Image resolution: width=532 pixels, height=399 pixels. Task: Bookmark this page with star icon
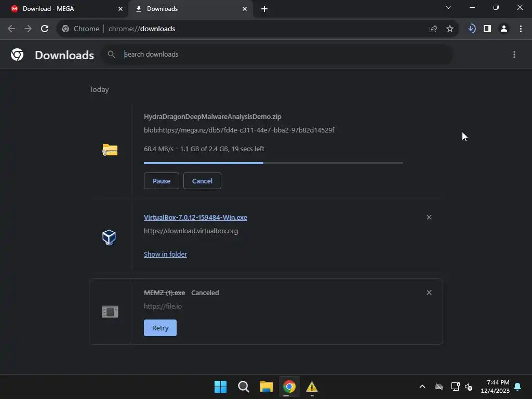pos(450,29)
